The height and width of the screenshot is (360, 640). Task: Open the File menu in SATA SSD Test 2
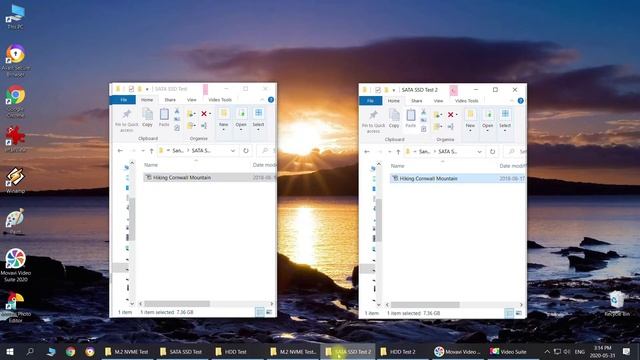(x=370, y=101)
